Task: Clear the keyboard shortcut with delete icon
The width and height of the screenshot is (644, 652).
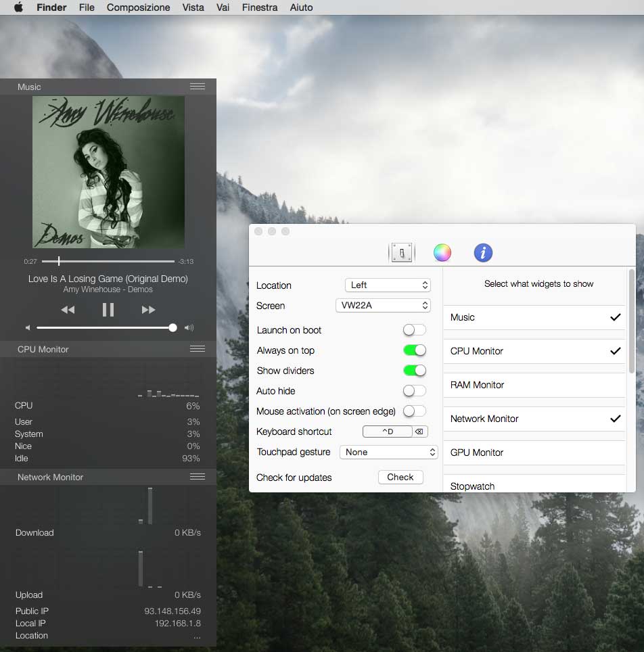Action: [x=419, y=432]
